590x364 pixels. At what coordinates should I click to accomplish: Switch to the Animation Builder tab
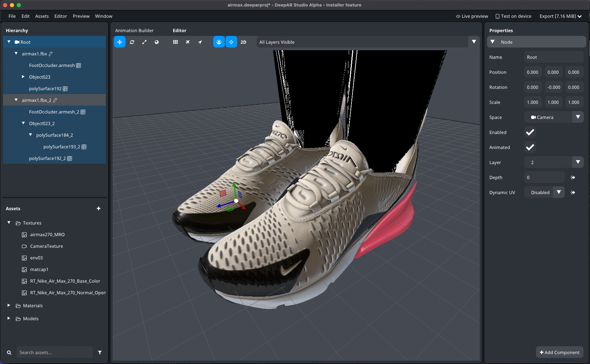pyautogui.click(x=134, y=30)
